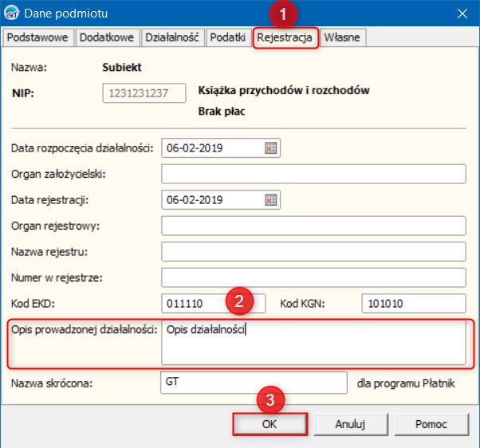Open the Działalność tab
Viewport: 480px width, 448px height.
pos(172,37)
